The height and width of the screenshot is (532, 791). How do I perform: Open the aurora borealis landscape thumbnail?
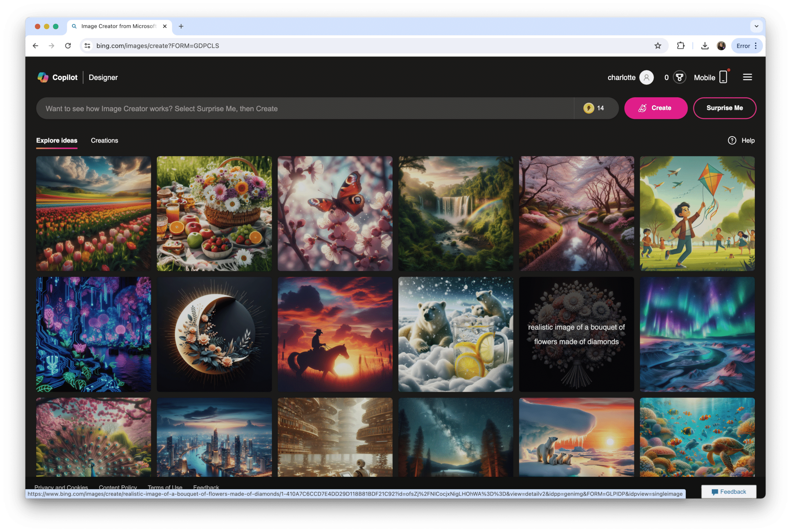coord(697,335)
